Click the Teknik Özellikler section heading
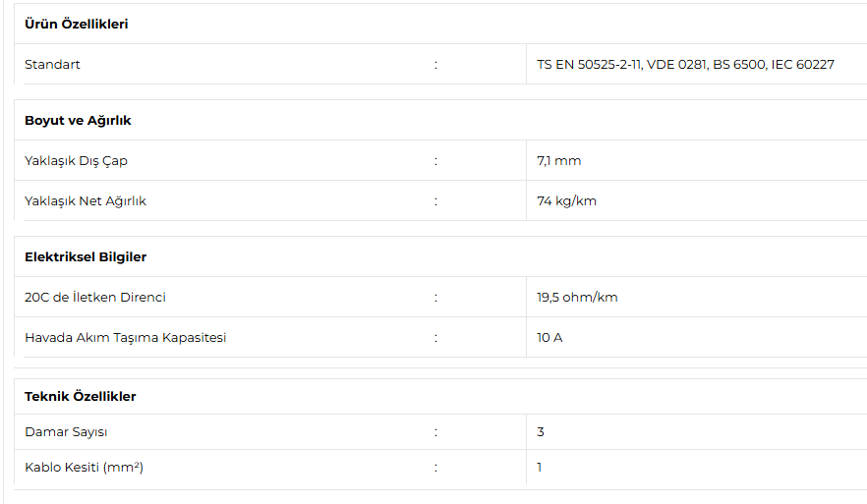The width and height of the screenshot is (867, 504). 81,397
